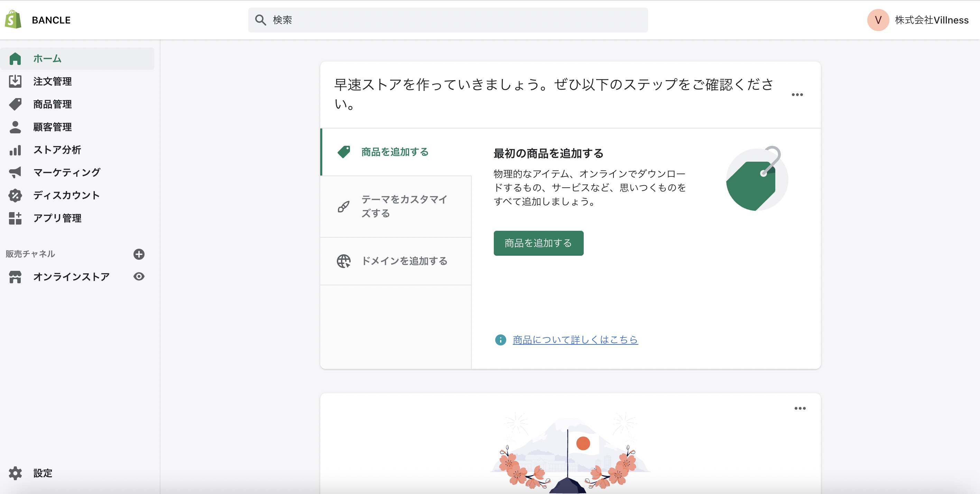Click the V account avatar

(x=878, y=20)
